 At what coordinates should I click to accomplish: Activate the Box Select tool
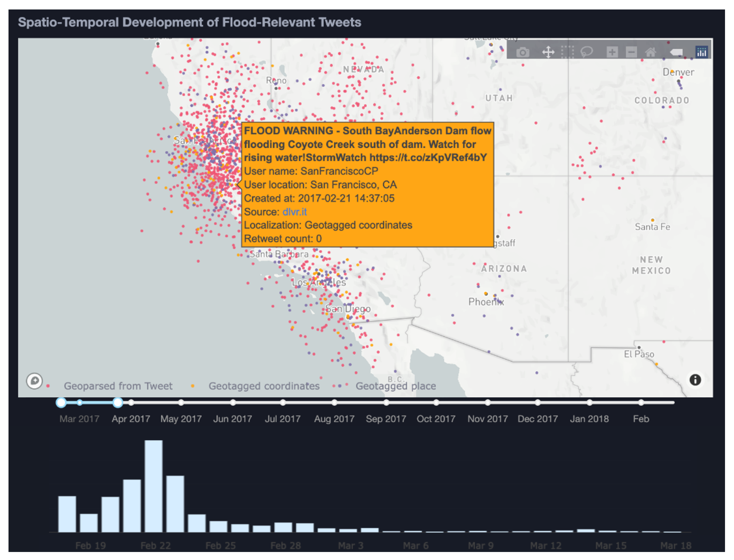pos(567,52)
